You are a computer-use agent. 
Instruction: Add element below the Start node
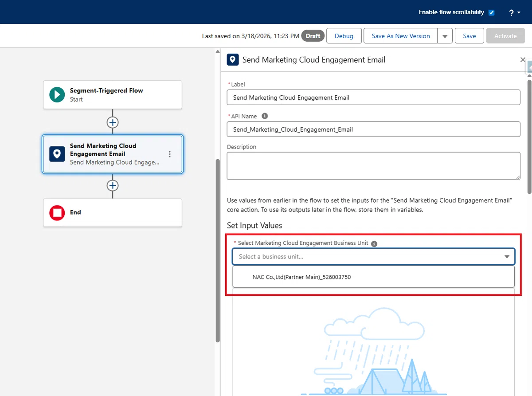(113, 122)
